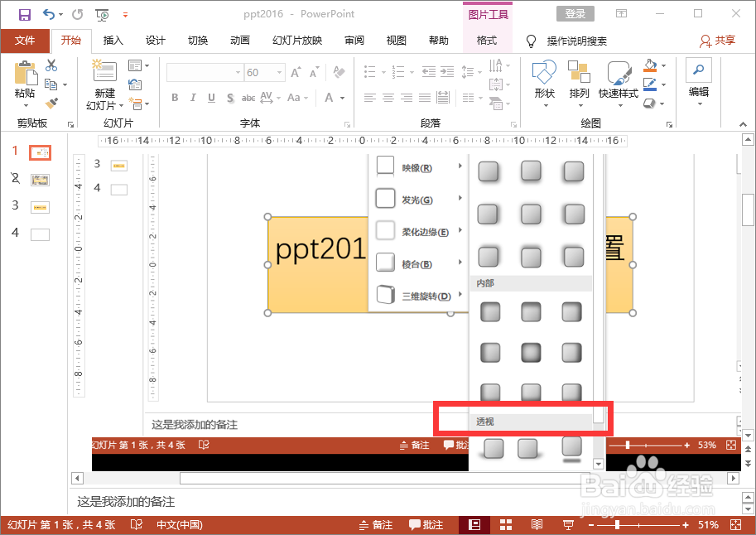Image resolution: width=756 pixels, height=535 pixels.
Task: Click the Cut scissors icon
Action: coord(51,65)
